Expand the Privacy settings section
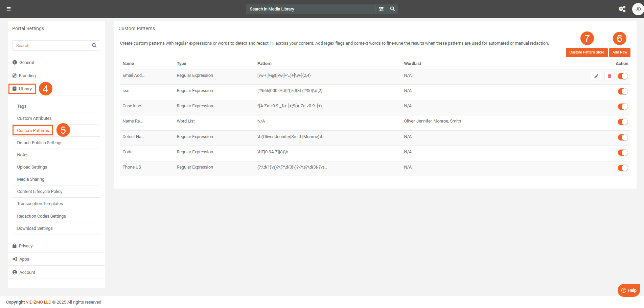Viewport: 644px width, 308px height. [x=26, y=246]
